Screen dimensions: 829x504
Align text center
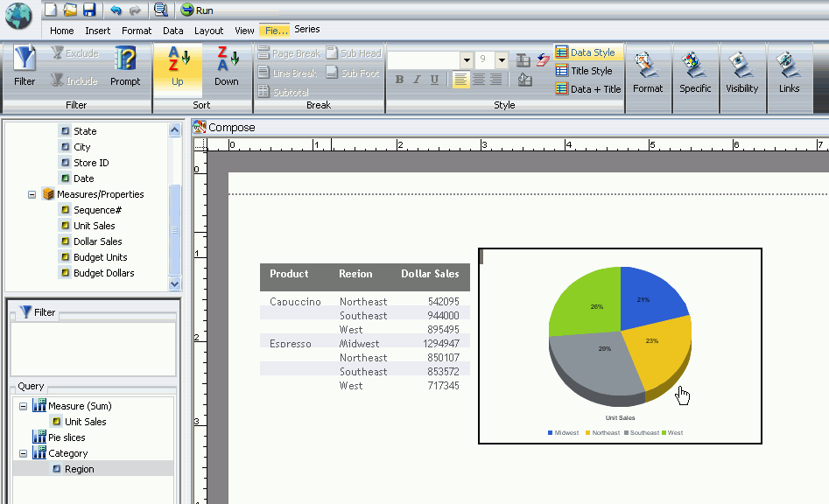[x=479, y=80]
